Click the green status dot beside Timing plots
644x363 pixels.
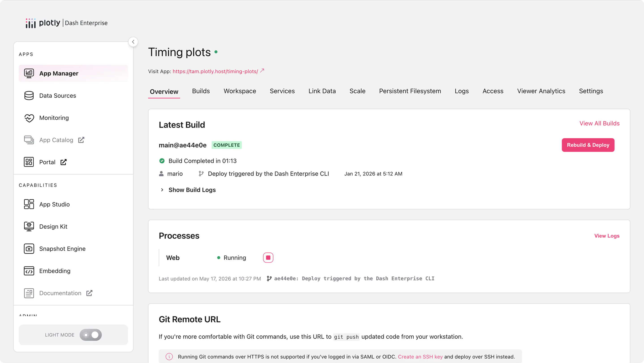click(216, 52)
